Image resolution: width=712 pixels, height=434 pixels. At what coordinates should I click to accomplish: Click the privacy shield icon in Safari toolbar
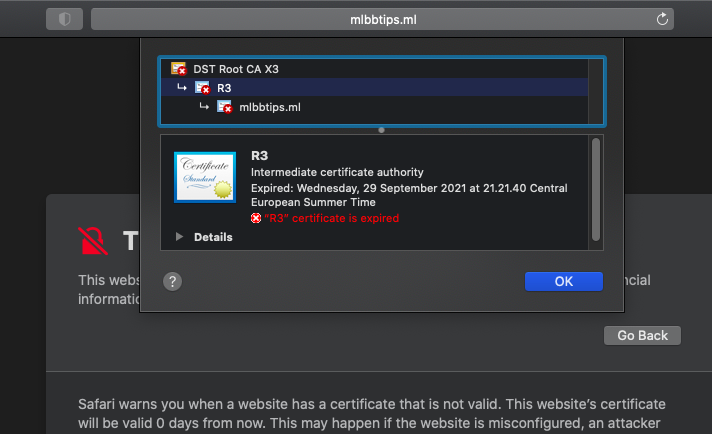click(64, 19)
